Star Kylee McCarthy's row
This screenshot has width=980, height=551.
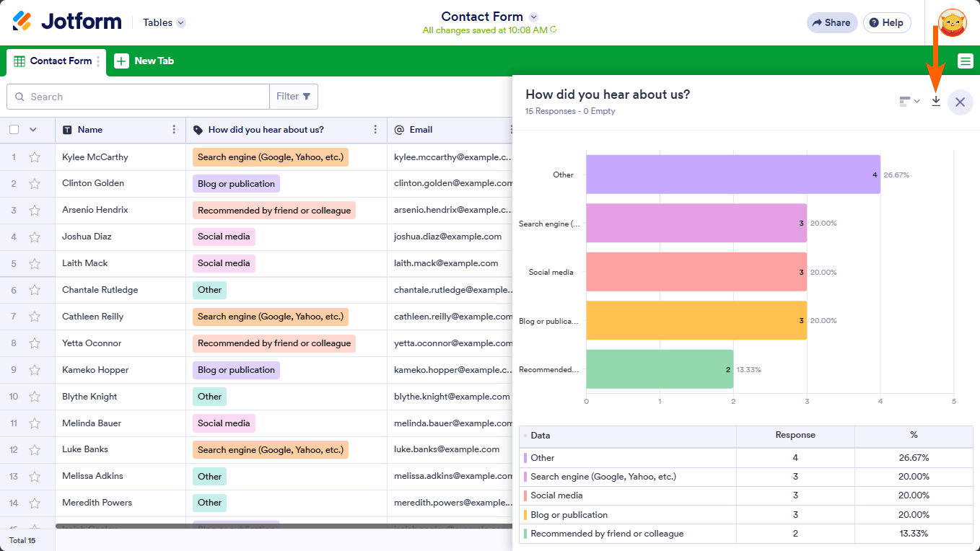(35, 157)
